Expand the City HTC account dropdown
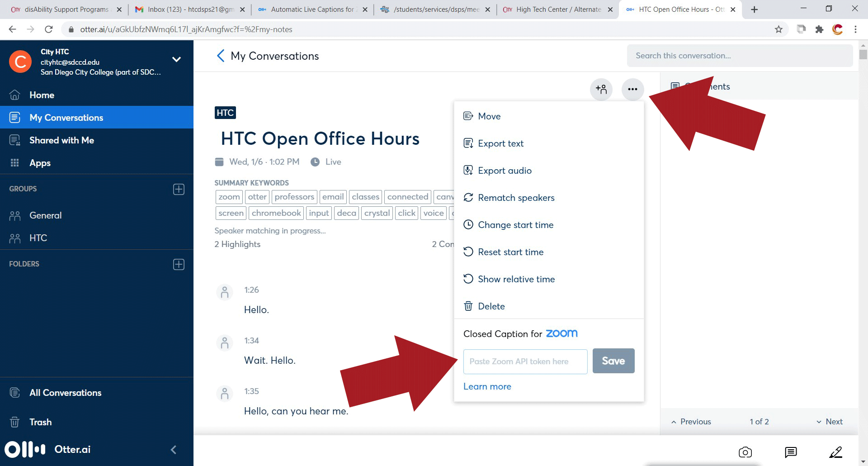Image resolution: width=868 pixels, height=466 pixels. pyautogui.click(x=176, y=60)
